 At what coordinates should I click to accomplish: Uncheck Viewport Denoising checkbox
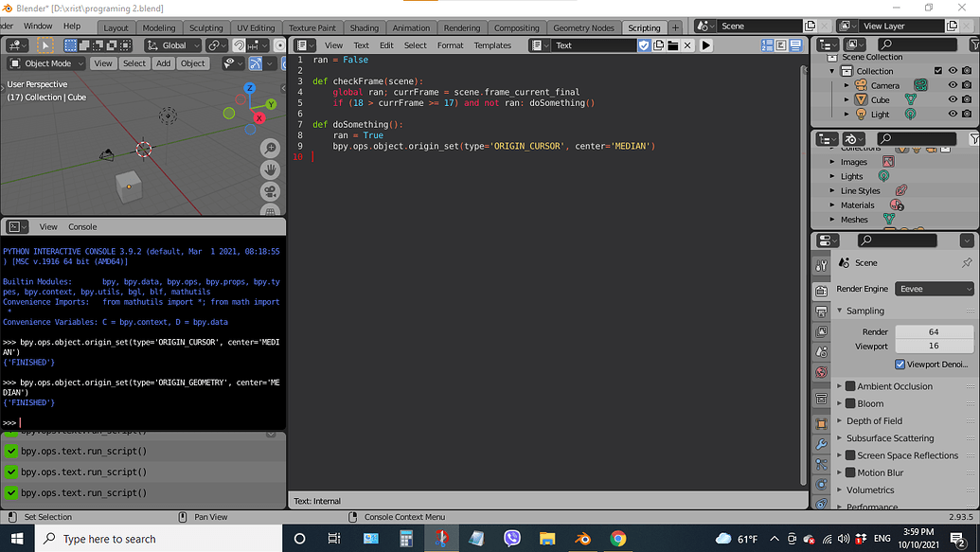(x=900, y=364)
